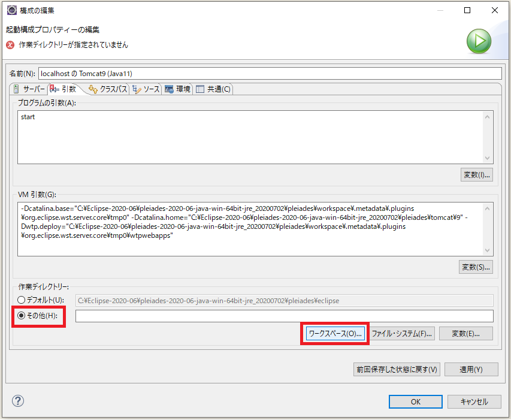The image size is (511, 420).
Task: Open the 共通(C) tab
Action: click(x=213, y=89)
